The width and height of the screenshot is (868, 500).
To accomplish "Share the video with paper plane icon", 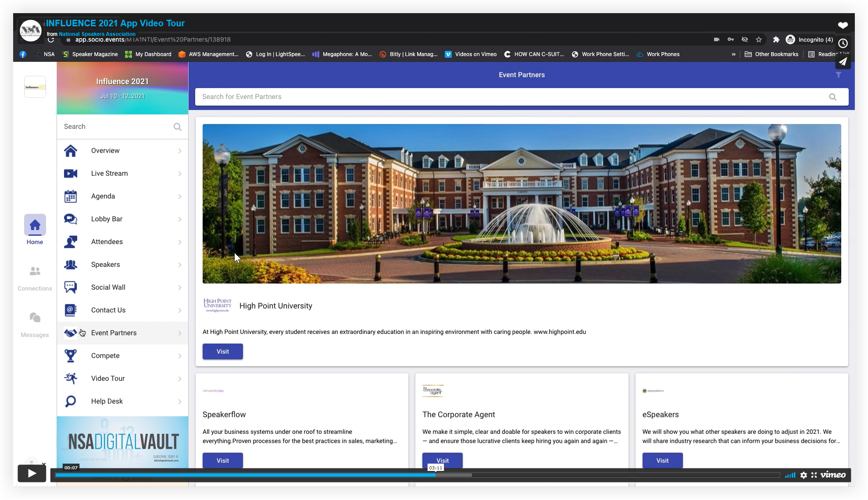I will point(843,62).
